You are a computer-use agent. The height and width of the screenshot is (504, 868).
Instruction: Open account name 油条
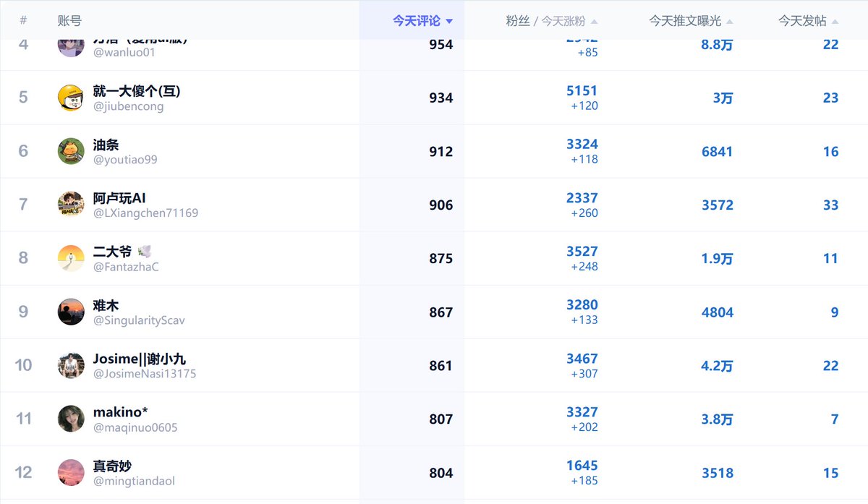click(106, 145)
